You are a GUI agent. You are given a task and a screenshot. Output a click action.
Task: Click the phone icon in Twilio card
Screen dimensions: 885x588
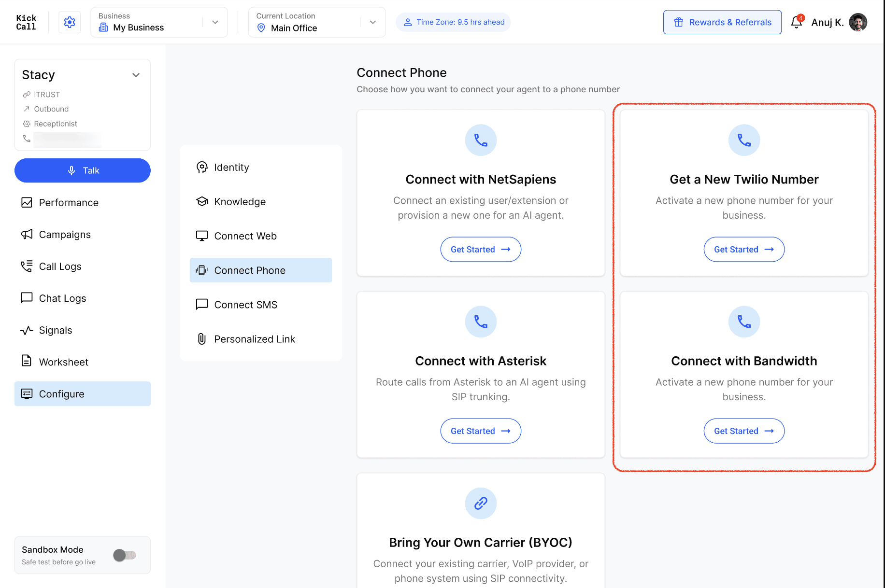point(744,140)
